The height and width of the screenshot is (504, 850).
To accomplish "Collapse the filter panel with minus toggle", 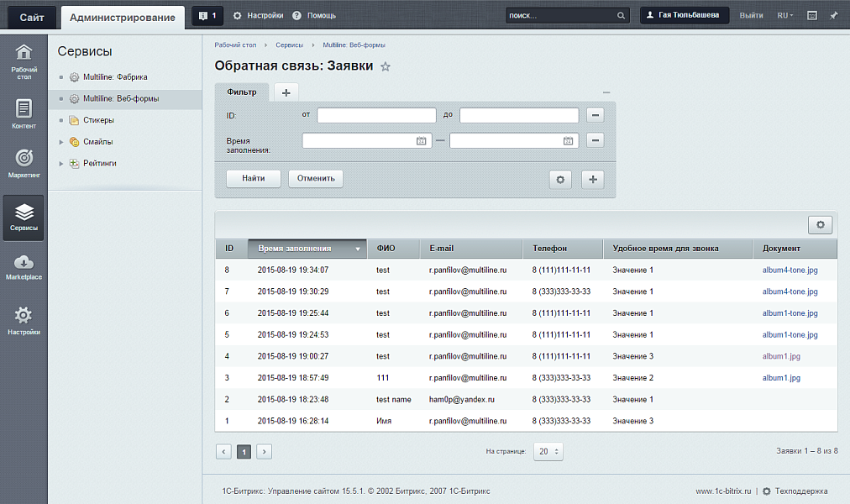I will [606, 92].
